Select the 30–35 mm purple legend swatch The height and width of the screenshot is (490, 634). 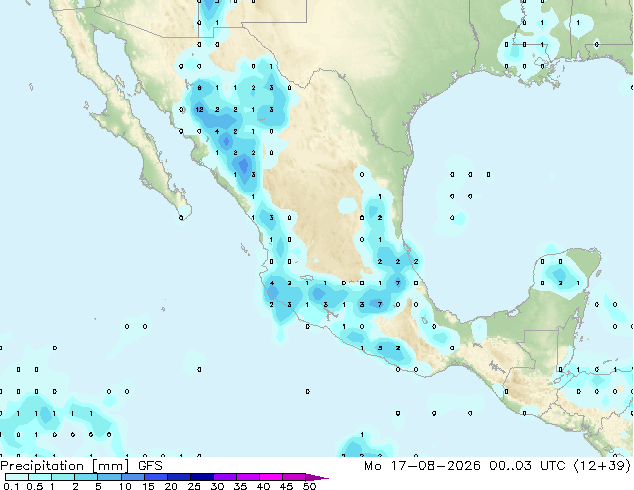coord(225,477)
